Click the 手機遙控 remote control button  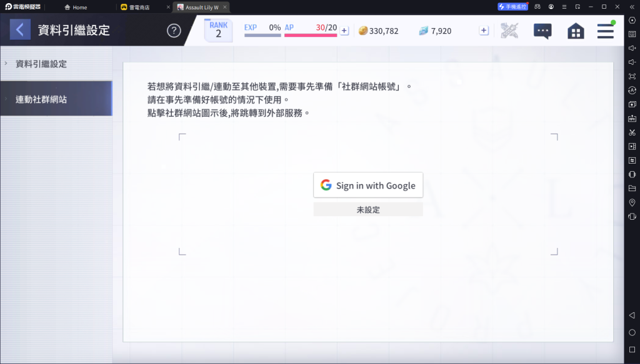(512, 7)
